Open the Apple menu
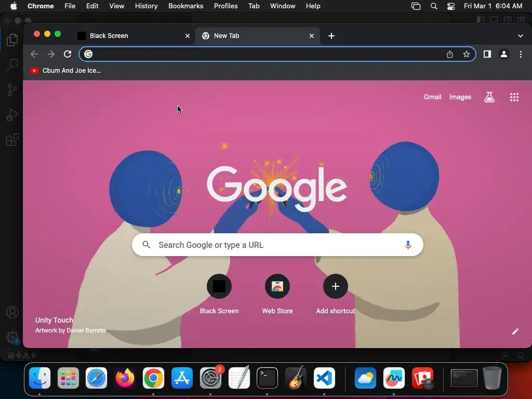Image resolution: width=532 pixels, height=399 pixels. [14, 6]
